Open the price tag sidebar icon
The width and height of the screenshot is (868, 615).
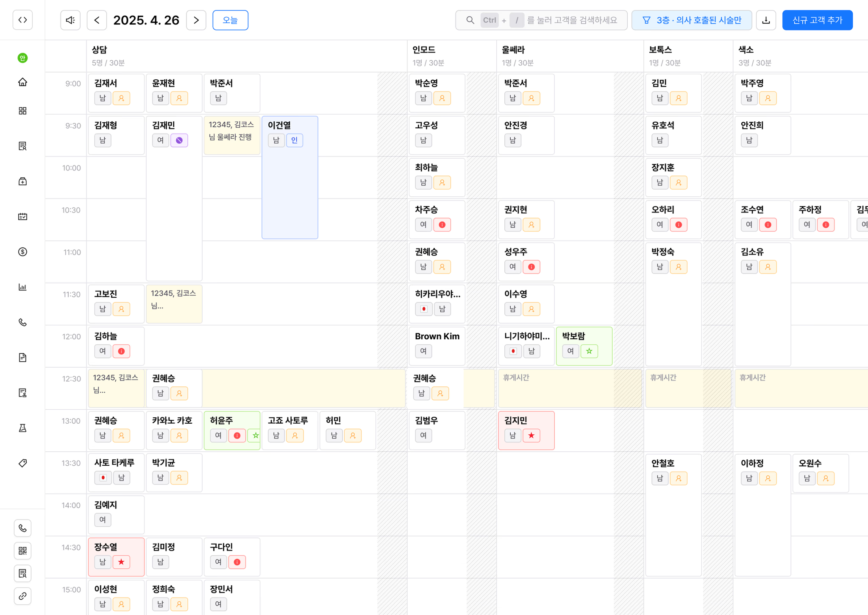[22, 463]
